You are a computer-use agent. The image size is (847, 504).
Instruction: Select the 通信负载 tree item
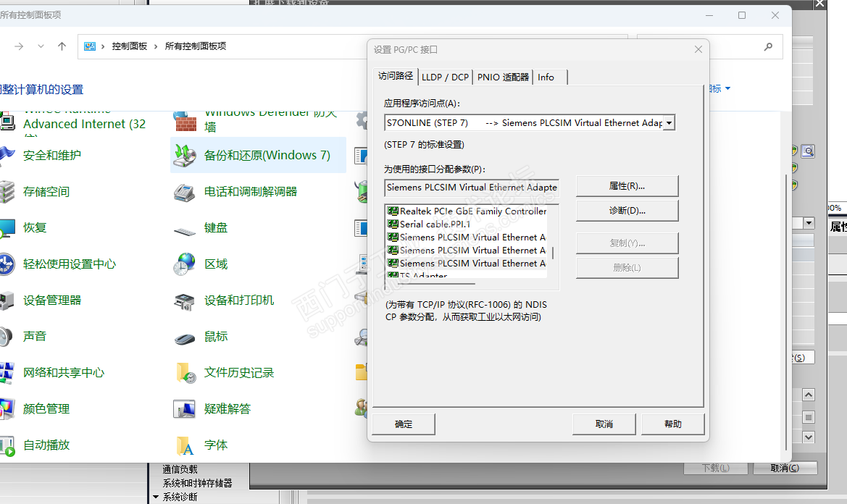[x=180, y=469]
